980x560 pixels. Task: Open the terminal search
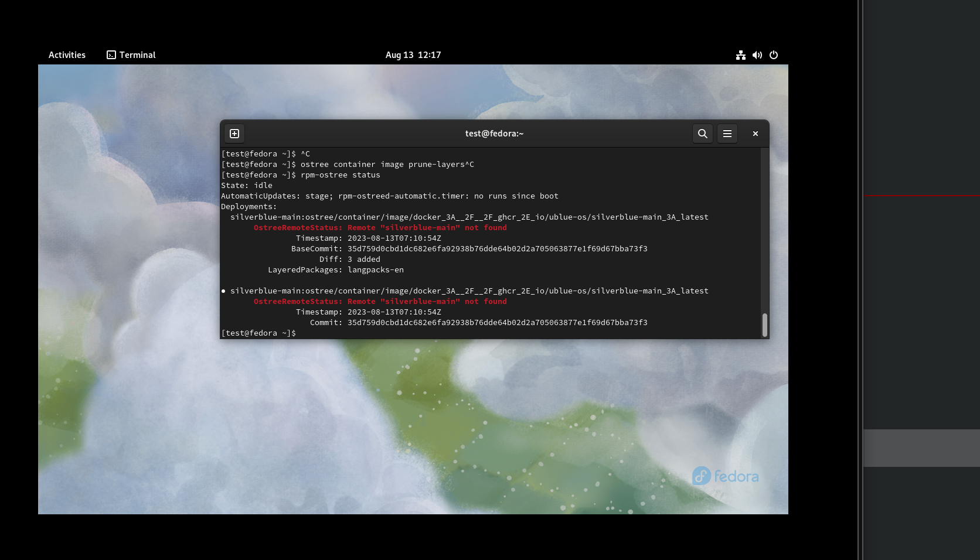coord(702,134)
